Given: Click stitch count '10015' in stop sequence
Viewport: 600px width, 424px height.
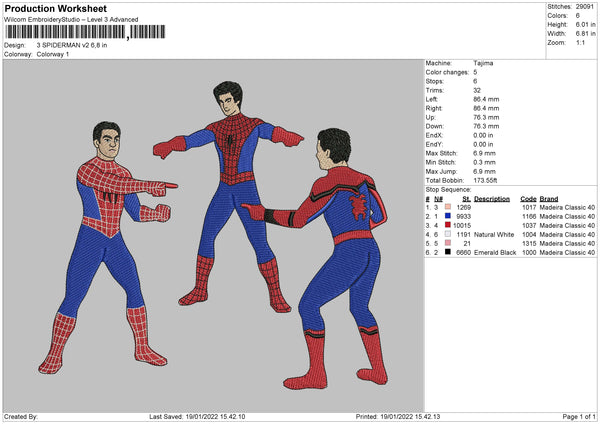Looking at the screenshot, I should 462,225.
